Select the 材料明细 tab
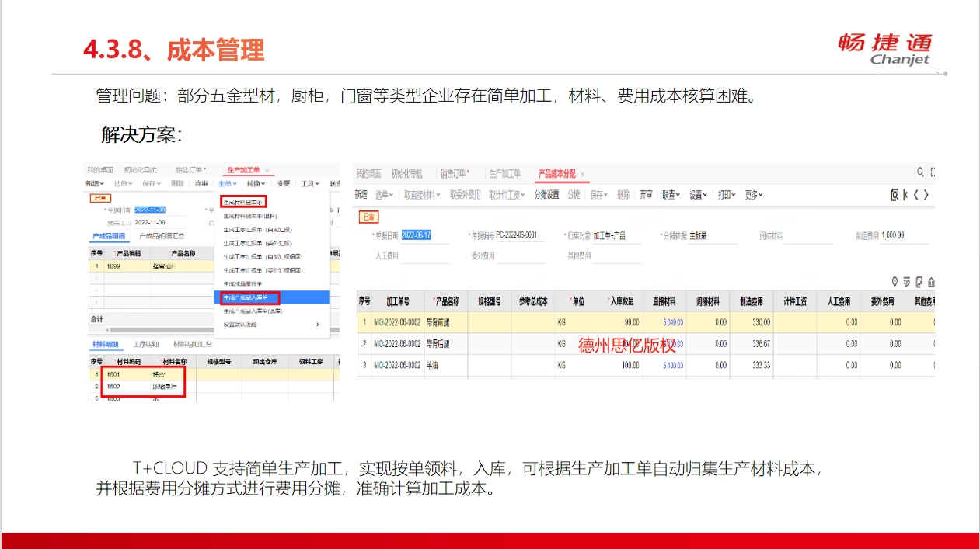The image size is (980, 549). coord(106,344)
